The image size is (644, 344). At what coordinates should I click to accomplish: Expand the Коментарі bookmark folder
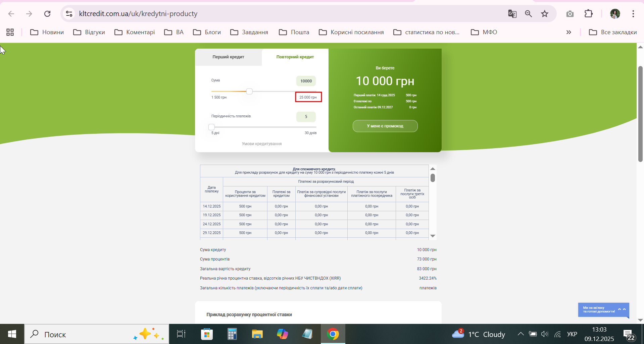[x=135, y=32]
